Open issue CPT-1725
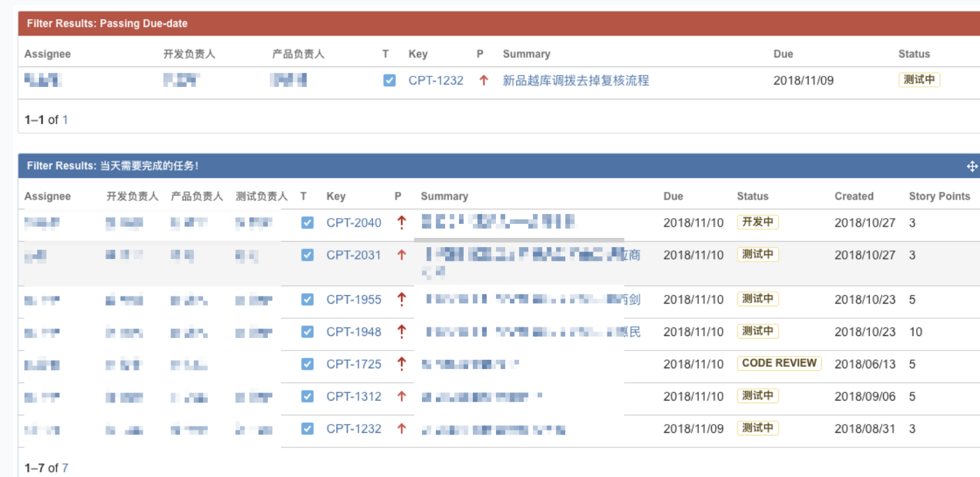This screenshot has height=477, width=980. pyautogui.click(x=353, y=364)
